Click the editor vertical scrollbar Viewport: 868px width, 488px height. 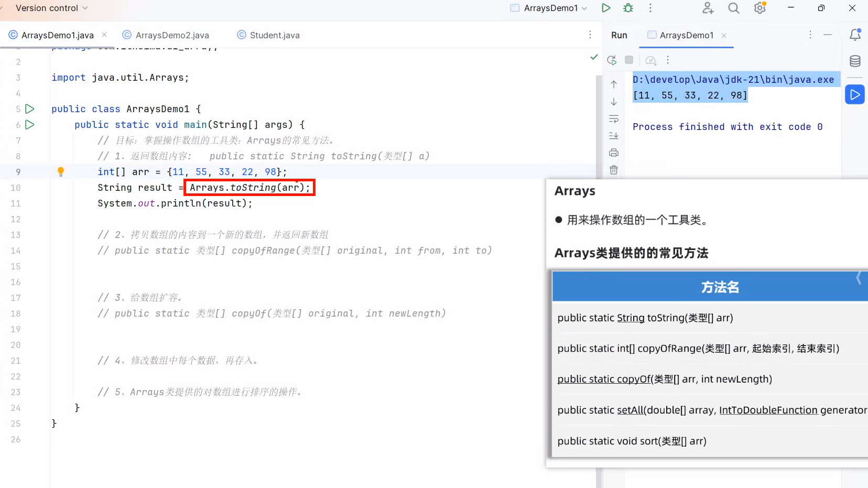(x=599, y=280)
